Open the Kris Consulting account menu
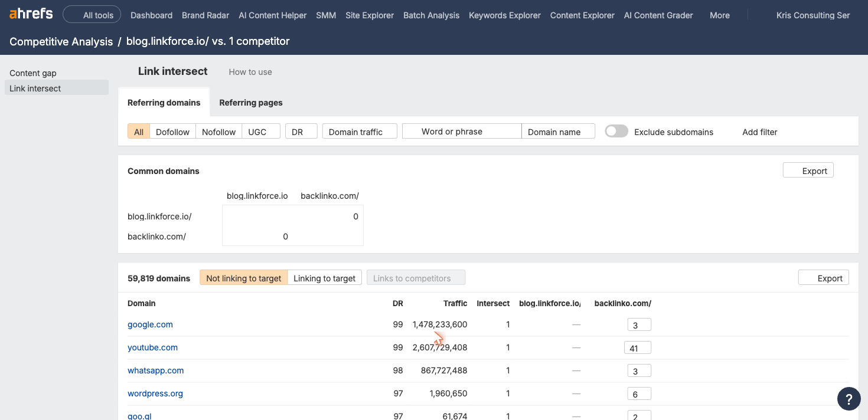 [813, 15]
